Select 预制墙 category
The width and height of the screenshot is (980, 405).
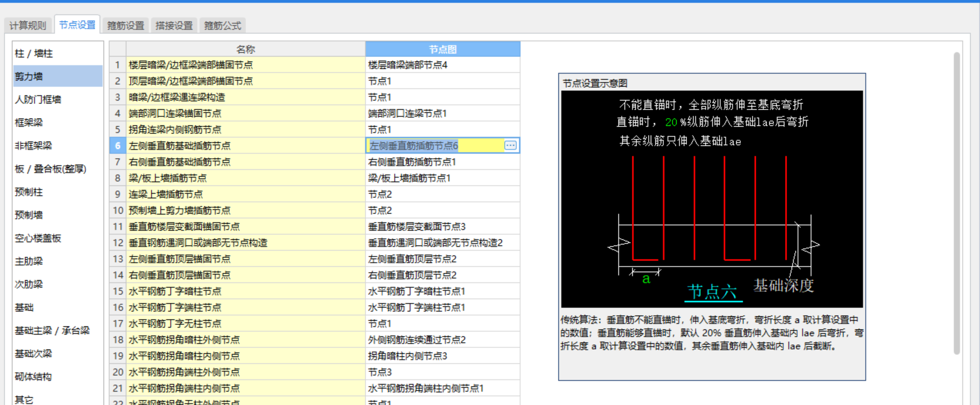click(x=57, y=215)
